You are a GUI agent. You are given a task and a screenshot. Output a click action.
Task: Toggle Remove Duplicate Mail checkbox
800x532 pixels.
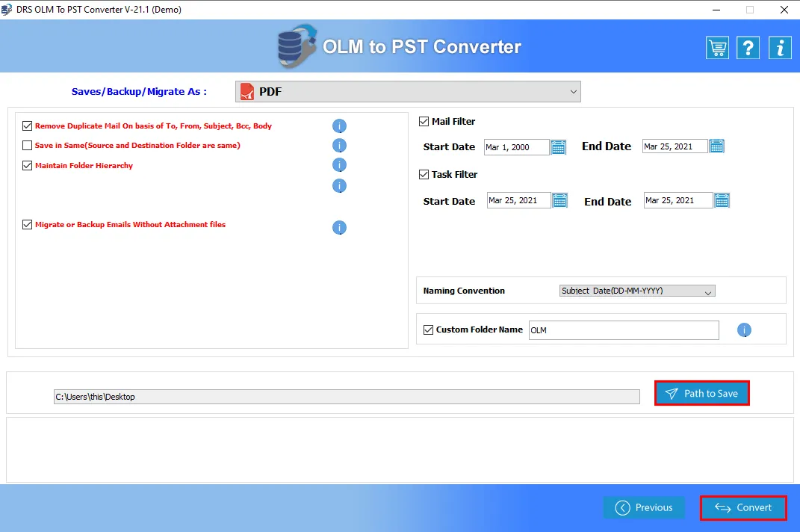pos(28,126)
